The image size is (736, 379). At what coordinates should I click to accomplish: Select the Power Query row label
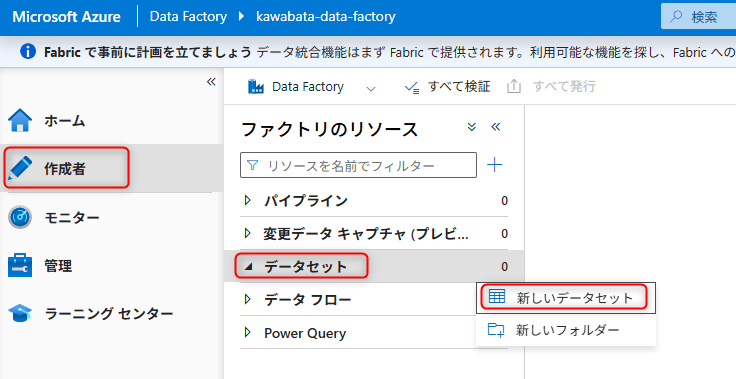(305, 333)
